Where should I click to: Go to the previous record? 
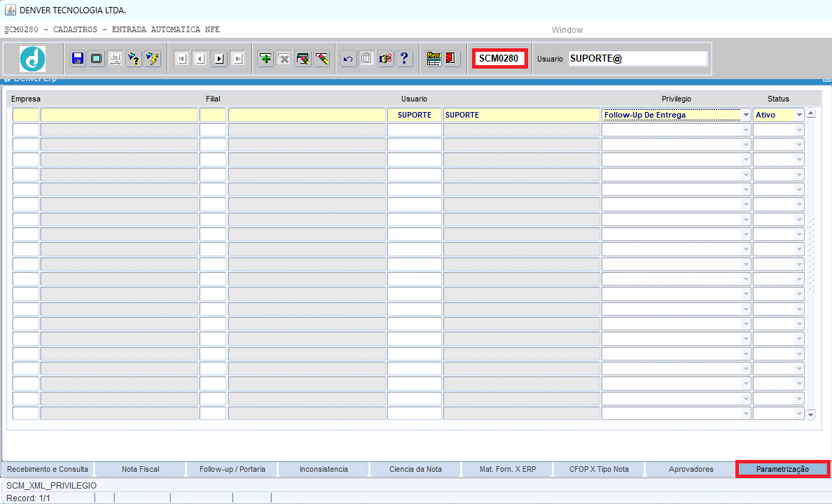click(x=200, y=58)
